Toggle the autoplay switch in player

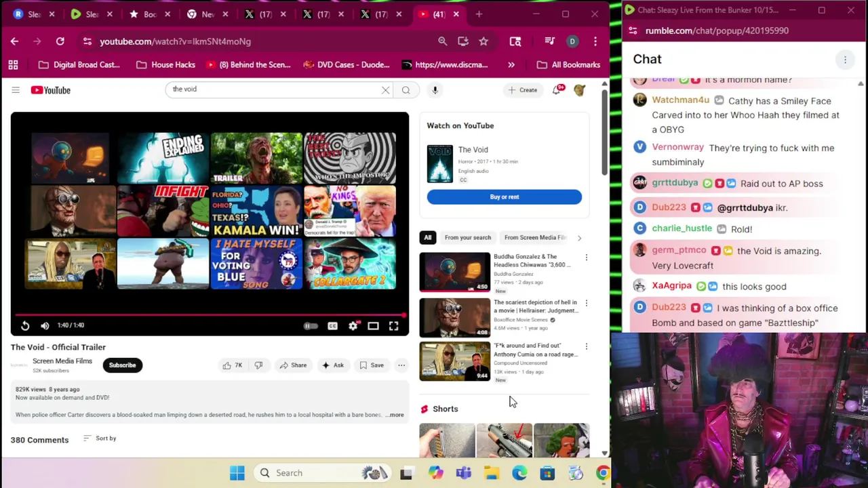coord(310,326)
